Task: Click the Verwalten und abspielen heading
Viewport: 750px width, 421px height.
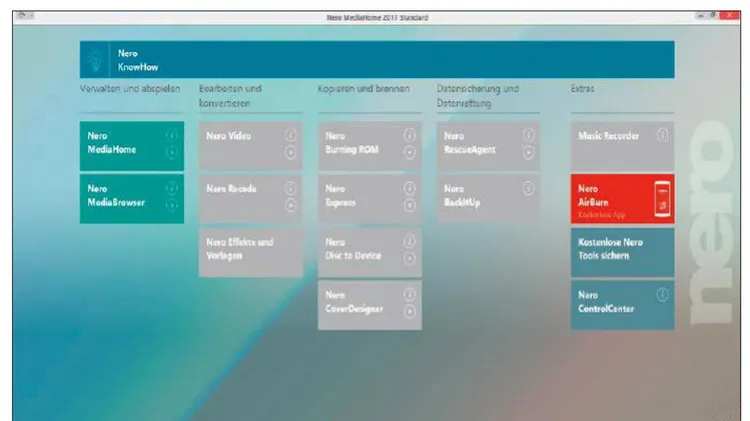Action: click(130, 89)
